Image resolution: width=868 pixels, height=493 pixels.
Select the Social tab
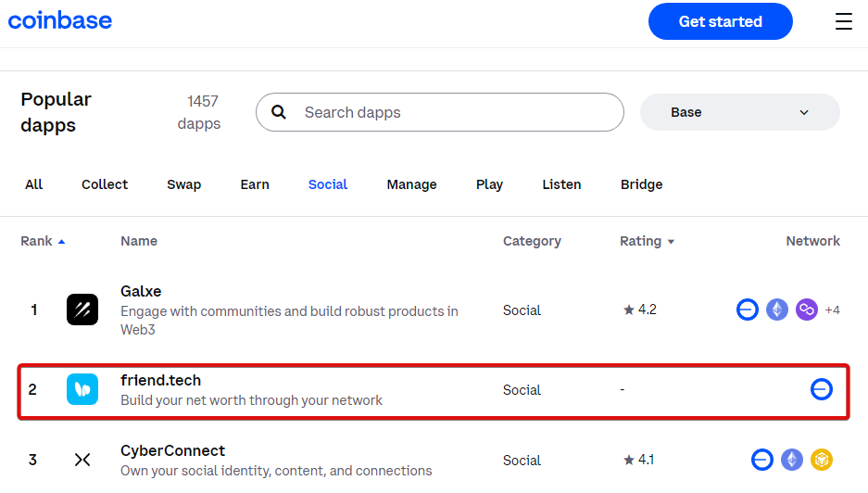click(328, 184)
